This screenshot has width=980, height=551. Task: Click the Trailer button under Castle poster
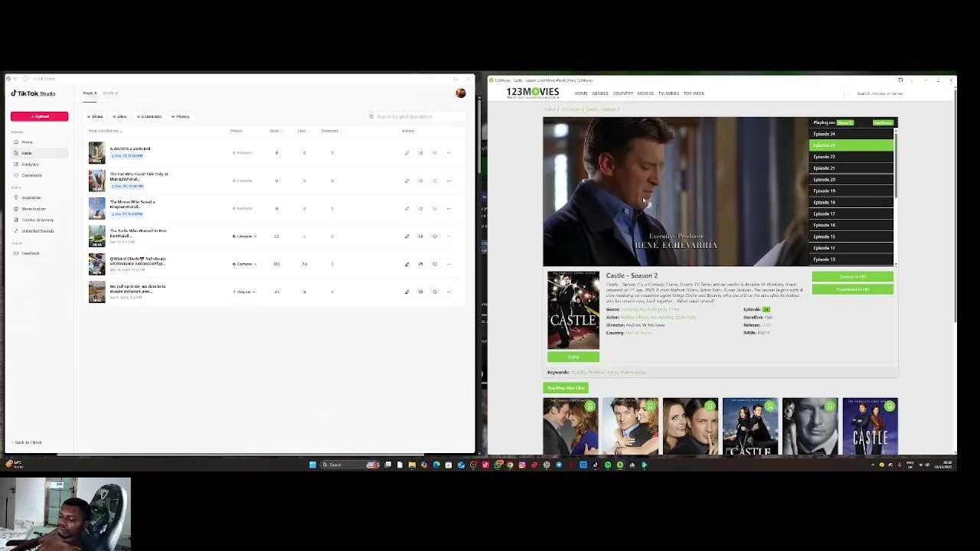coord(573,357)
